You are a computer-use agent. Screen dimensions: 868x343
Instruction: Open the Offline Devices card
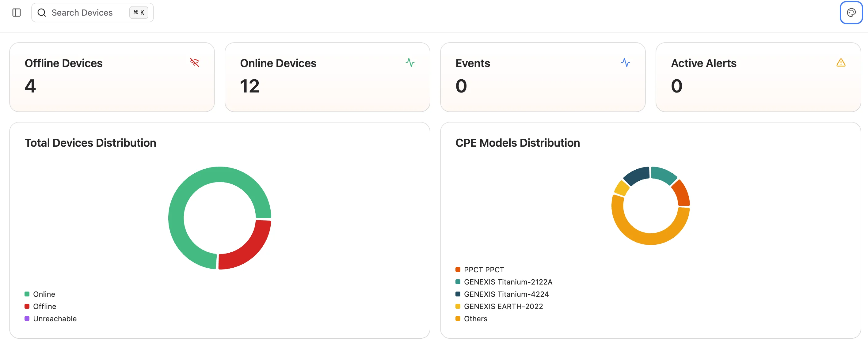tap(112, 77)
